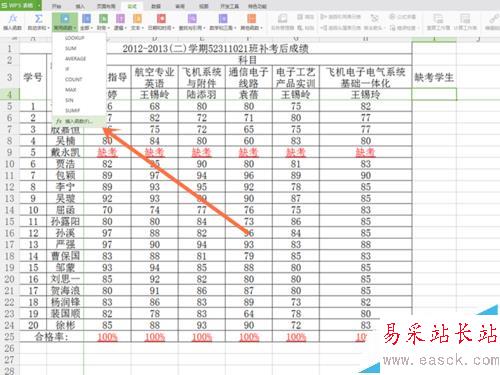
Task: Choose SUMIF from the function list
Action: (x=79, y=110)
